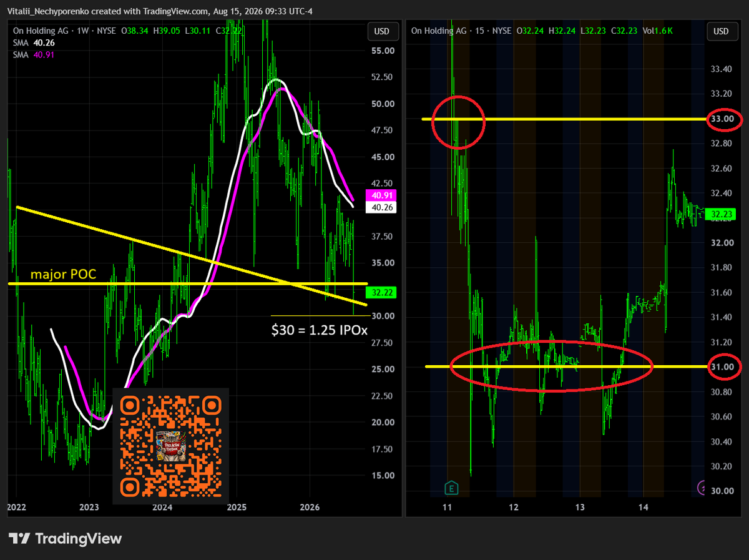The image size is (749, 560).
Task: Click the 35.00 price axis label
Action: coord(382,263)
